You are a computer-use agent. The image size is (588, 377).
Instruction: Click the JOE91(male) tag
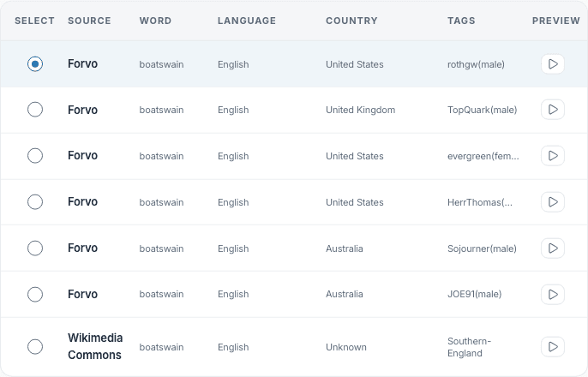point(474,294)
